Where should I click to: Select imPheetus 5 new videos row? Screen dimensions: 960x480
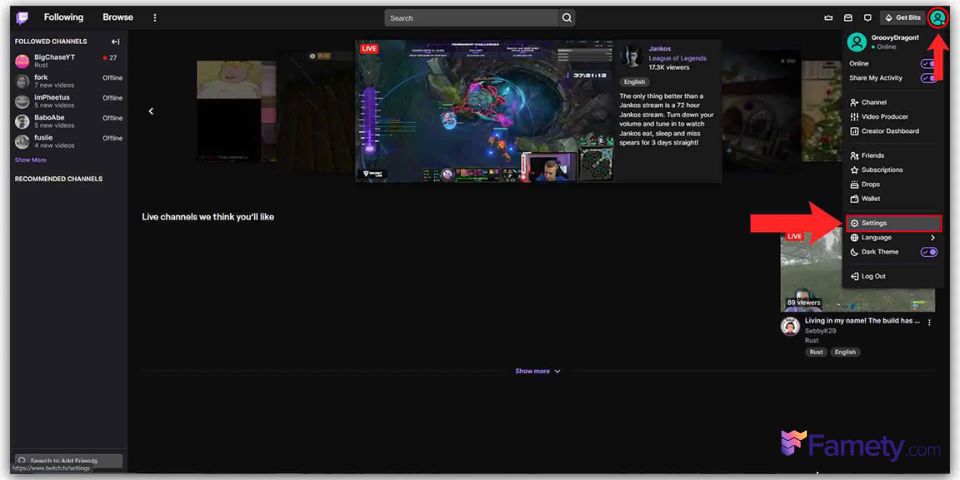click(69, 102)
